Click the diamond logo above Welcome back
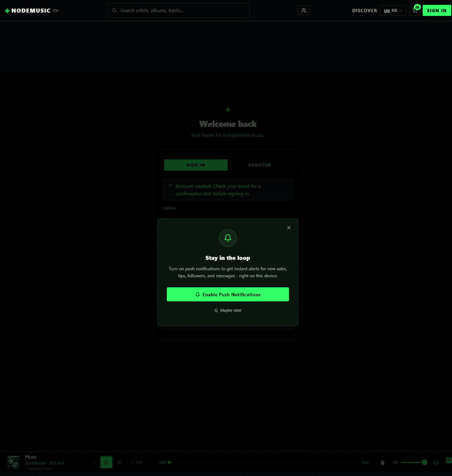The image size is (452, 476). coord(228,110)
